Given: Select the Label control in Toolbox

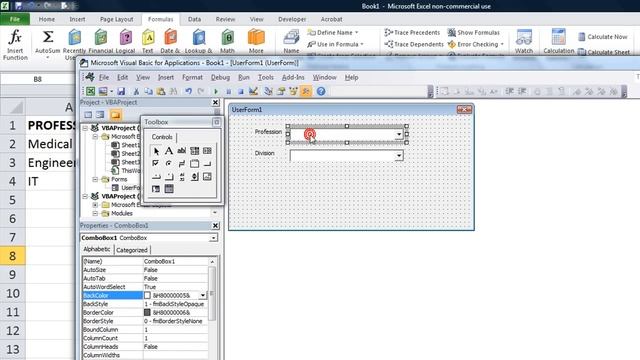Looking at the screenshot, I should 169,151.
